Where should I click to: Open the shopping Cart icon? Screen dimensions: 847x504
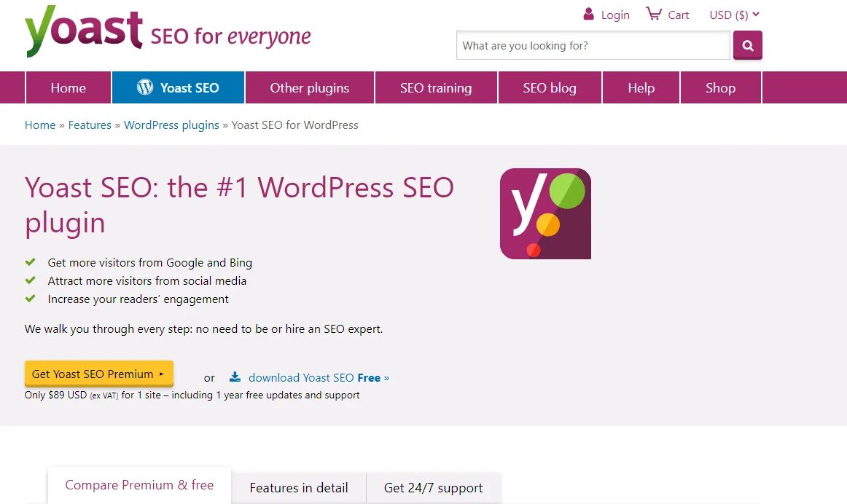654,14
